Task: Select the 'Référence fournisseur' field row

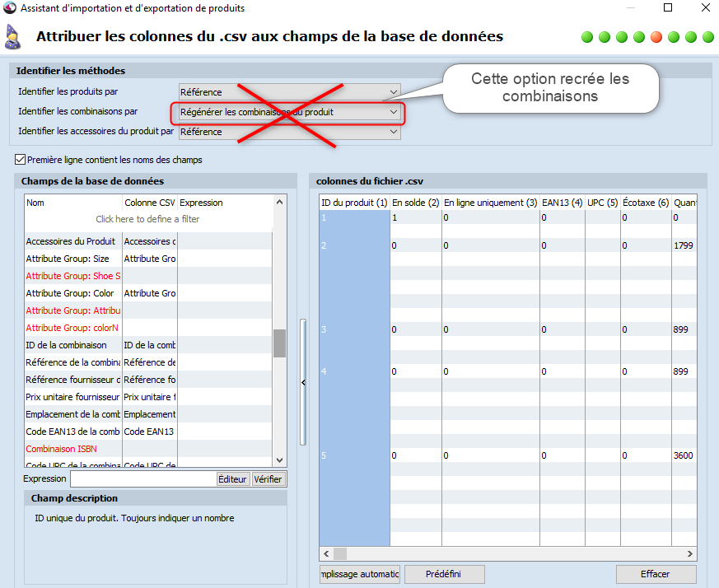Action: click(148, 380)
